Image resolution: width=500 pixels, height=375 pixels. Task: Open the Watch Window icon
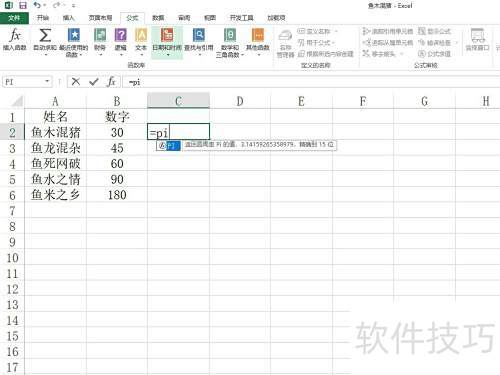pyautogui.click(x=477, y=35)
